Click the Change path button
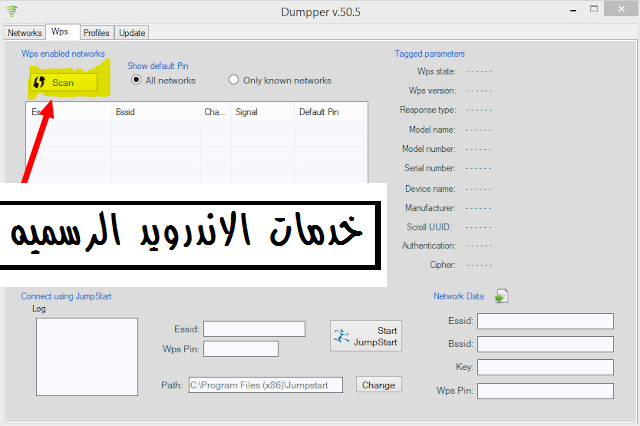The width and height of the screenshot is (640, 426). 379,385
